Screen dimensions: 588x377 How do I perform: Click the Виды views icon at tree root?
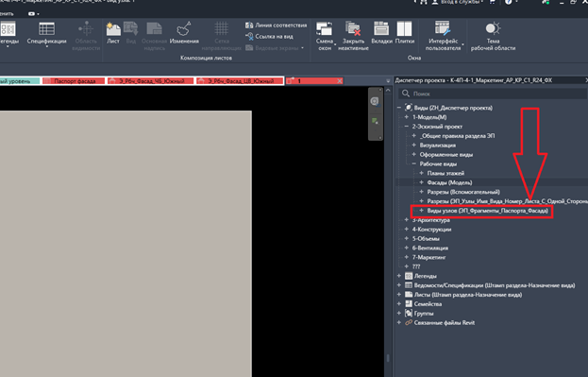coord(409,108)
